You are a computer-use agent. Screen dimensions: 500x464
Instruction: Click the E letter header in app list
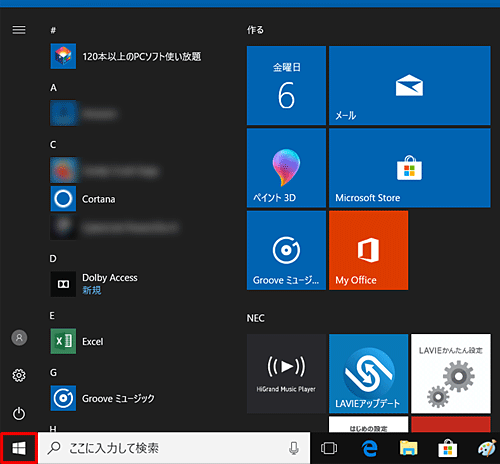pyautogui.click(x=52, y=316)
